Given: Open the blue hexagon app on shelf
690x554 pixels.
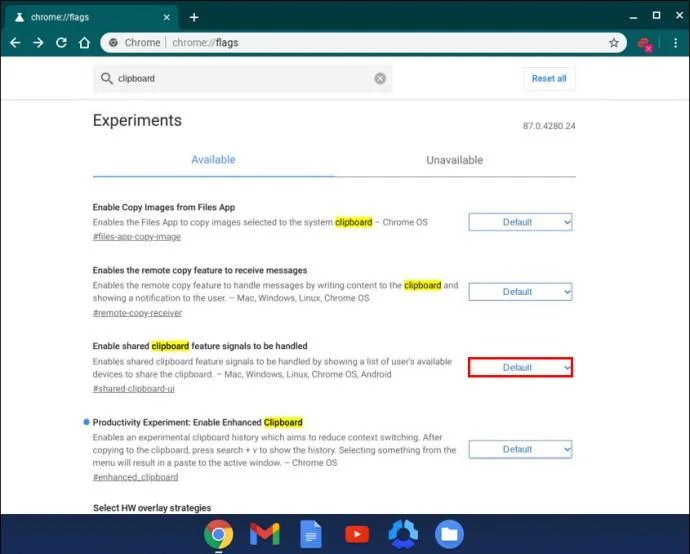Looking at the screenshot, I should tap(403, 534).
